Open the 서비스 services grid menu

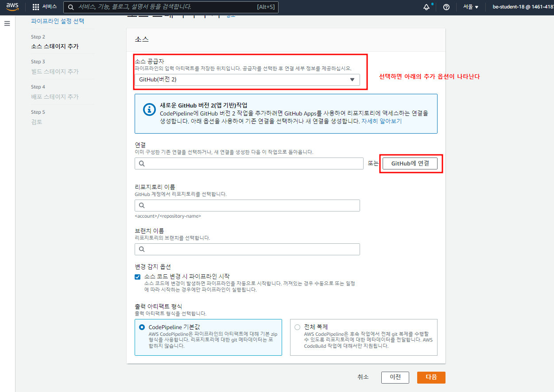click(45, 7)
